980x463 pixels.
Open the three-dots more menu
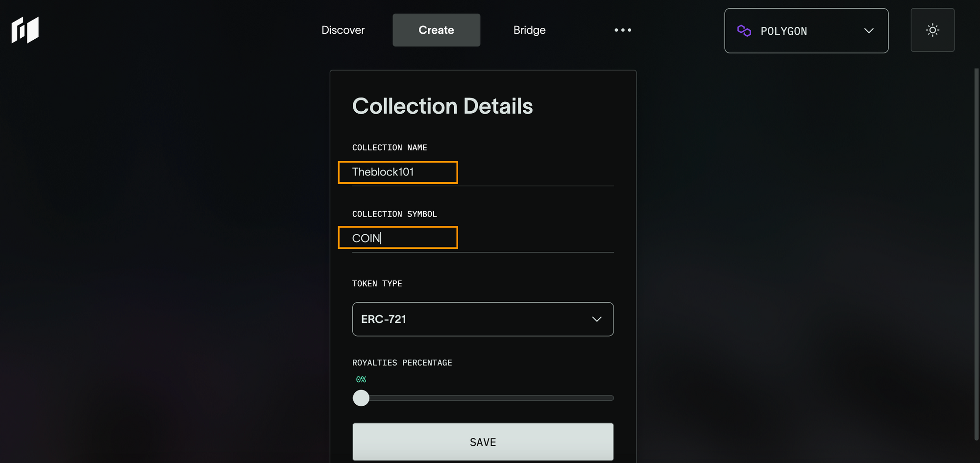623,30
